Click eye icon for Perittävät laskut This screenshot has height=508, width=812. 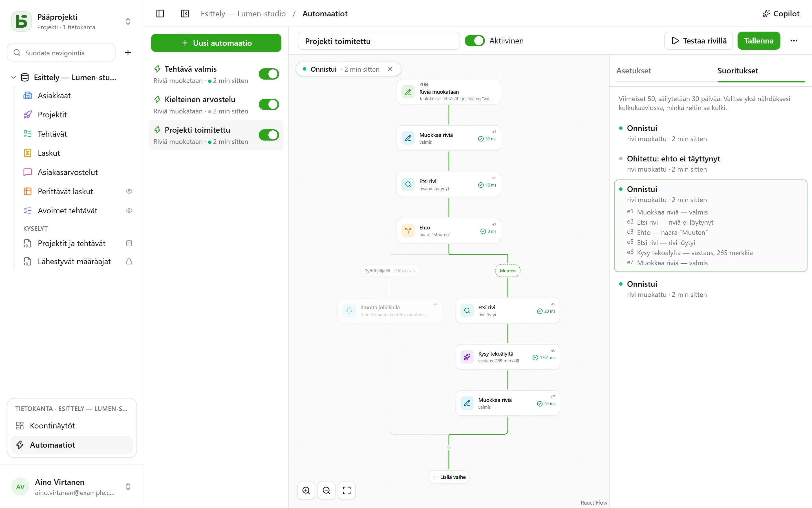coord(129,191)
